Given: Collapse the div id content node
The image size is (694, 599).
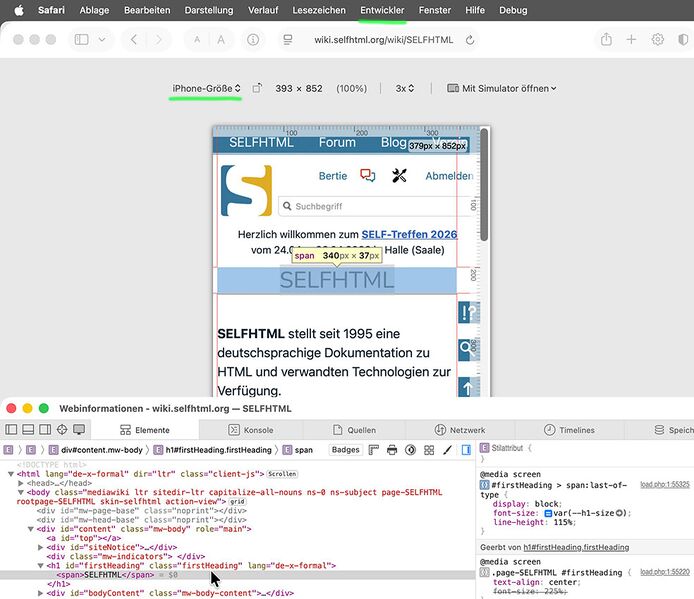Looking at the screenshot, I should [x=31, y=529].
